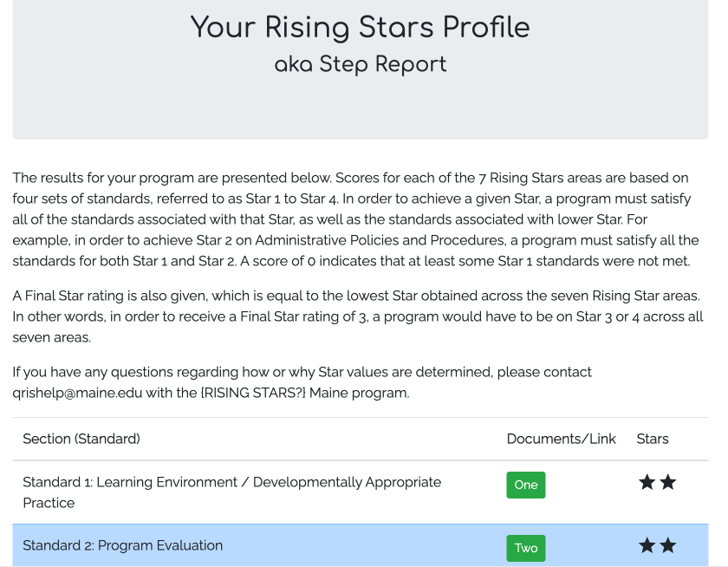
Task: Click the star rating beside Program Evaluation
Action: [657, 546]
